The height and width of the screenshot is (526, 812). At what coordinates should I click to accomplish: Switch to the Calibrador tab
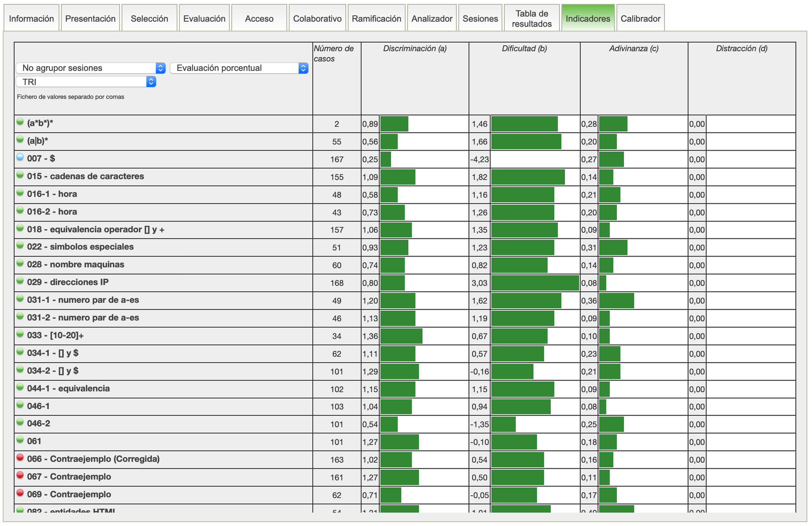click(640, 19)
